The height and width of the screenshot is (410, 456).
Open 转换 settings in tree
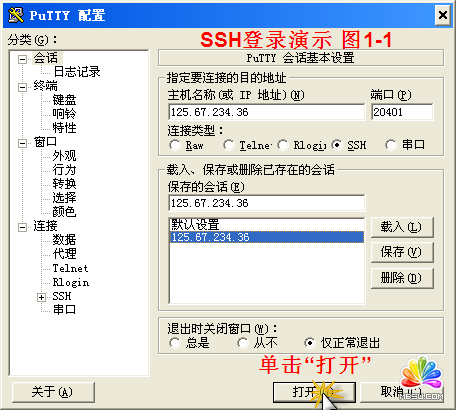tap(64, 184)
